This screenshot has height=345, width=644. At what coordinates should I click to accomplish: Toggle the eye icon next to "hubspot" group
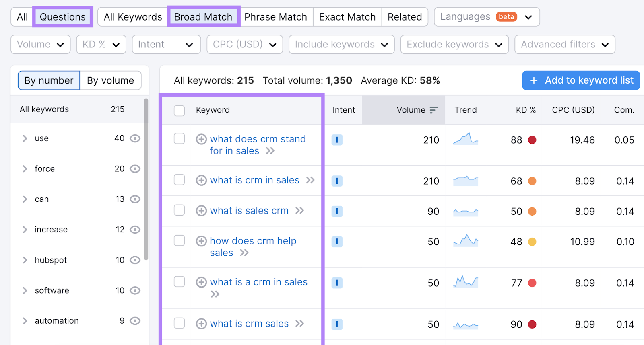(x=135, y=260)
